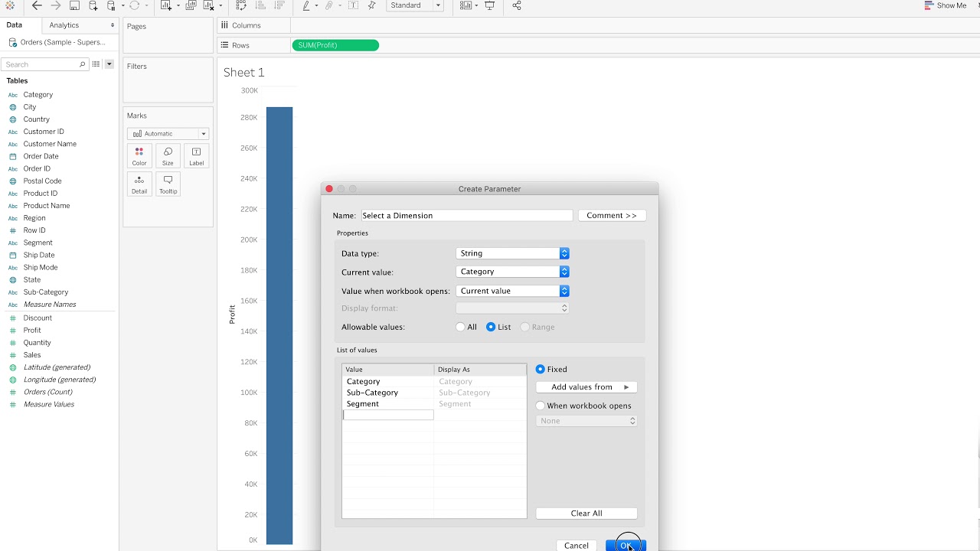Open the Standard fit dropdown

click(416, 5)
